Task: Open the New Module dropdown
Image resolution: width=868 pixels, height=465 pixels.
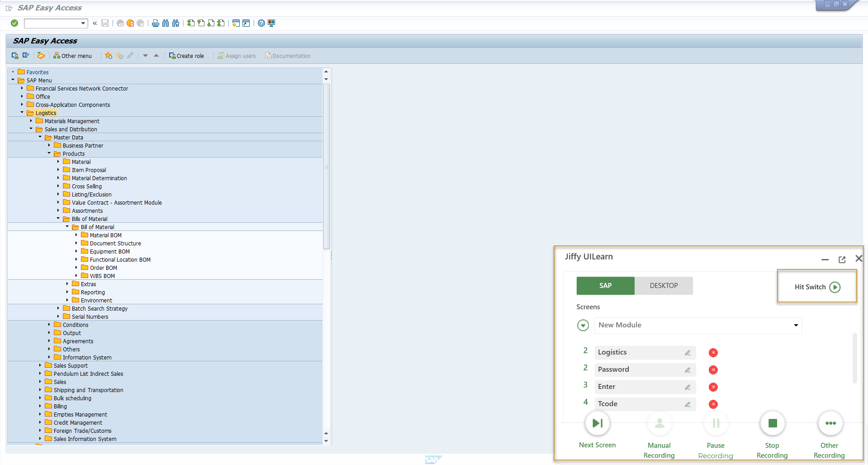Action: (795, 325)
